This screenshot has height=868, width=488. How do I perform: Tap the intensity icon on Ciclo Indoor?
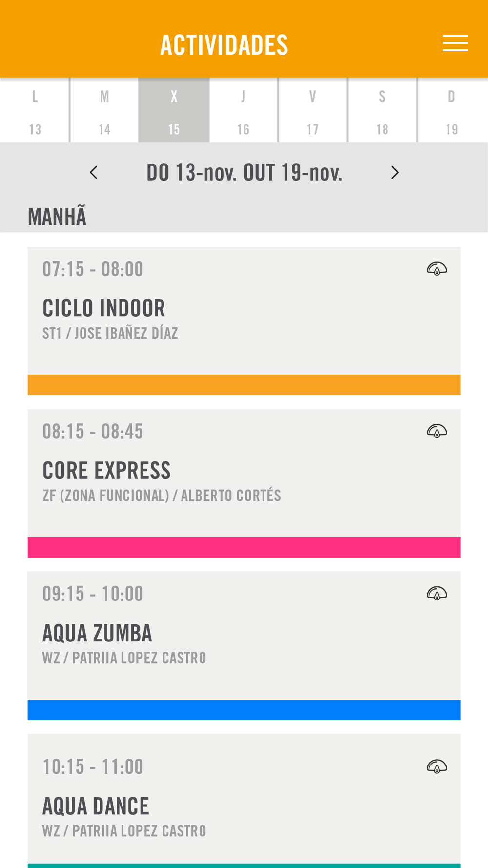(437, 269)
